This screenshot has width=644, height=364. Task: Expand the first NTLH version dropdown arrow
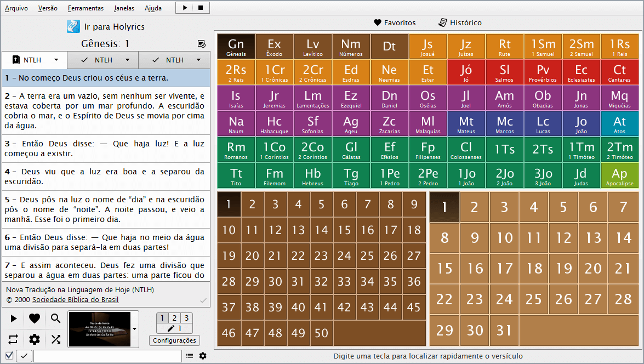click(x=56, y=60)
